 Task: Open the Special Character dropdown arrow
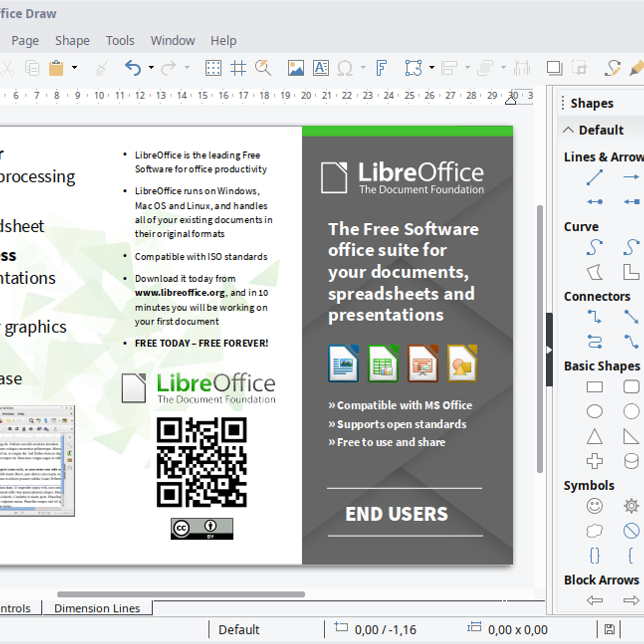click(363, 68)
